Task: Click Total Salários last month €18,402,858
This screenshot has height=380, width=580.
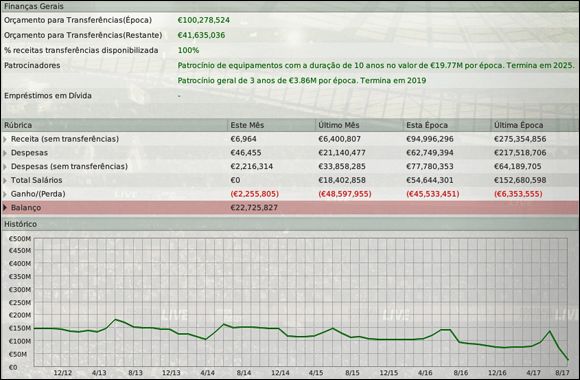Action: click(x=342, y=180)
